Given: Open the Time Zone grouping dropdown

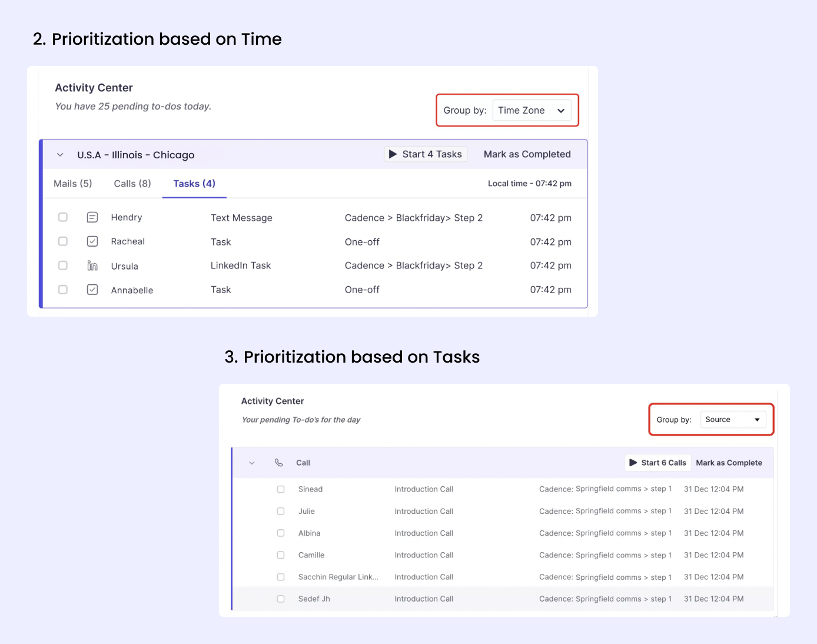Looking at the screenshot, I should (532, 110).
